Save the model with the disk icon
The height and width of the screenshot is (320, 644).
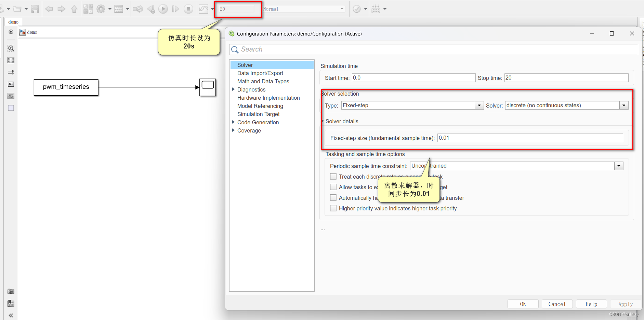coord(35,9)
